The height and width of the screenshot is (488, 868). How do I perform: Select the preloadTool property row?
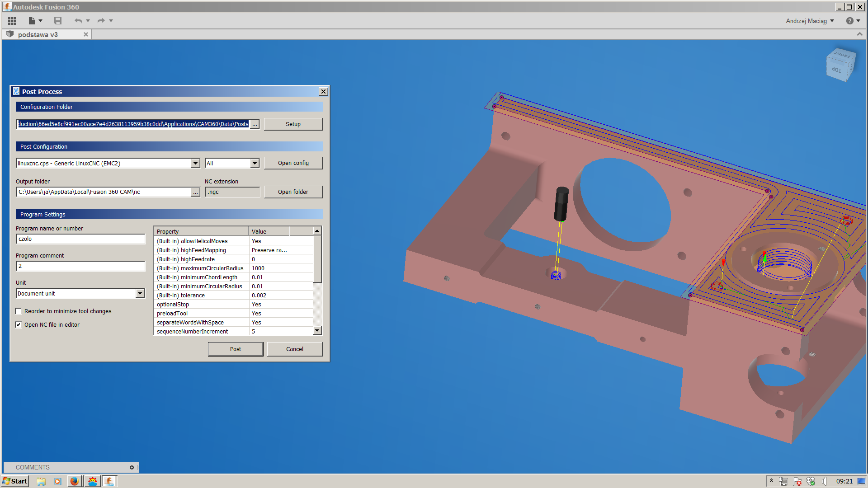tap(233, 314)
